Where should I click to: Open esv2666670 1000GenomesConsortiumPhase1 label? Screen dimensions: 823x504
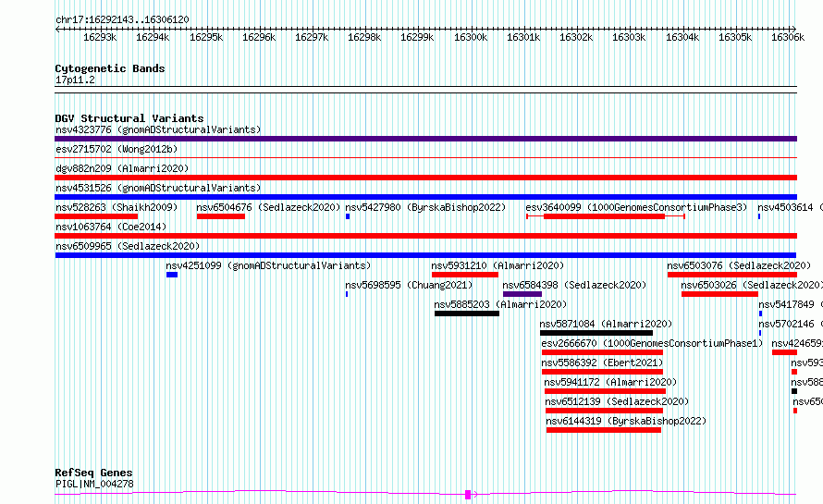[652, 343]
